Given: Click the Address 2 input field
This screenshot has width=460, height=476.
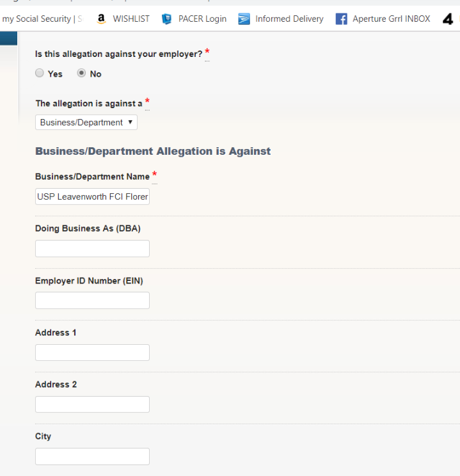Looking at the screenshot, I should click(x=92, y=404).
